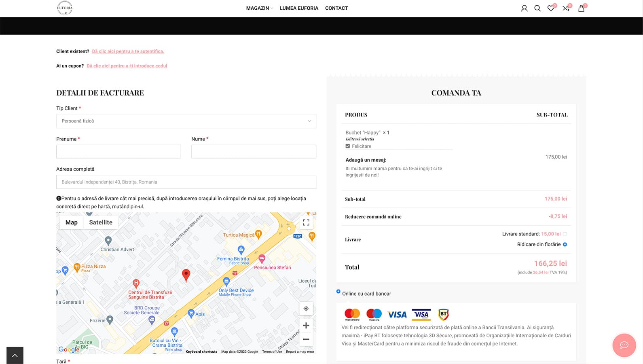Select Ridicare din florărie option

click(565, 244)
